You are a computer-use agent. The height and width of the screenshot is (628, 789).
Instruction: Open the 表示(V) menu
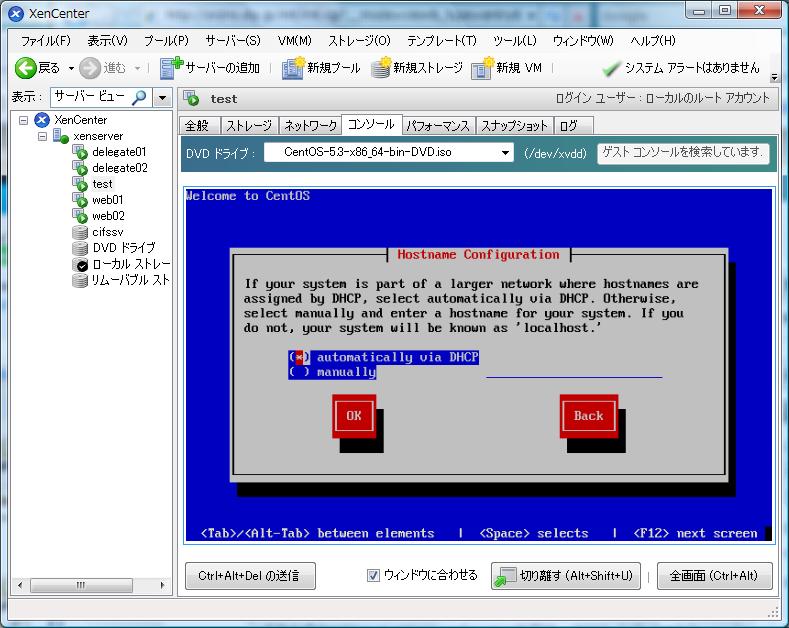point(107,41)
